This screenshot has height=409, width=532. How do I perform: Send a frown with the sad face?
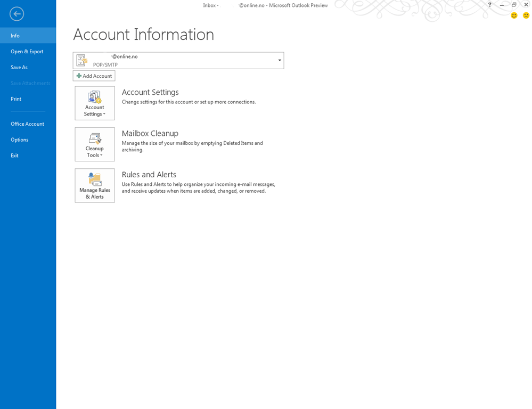pyautogui.click(x=526, y=15)
